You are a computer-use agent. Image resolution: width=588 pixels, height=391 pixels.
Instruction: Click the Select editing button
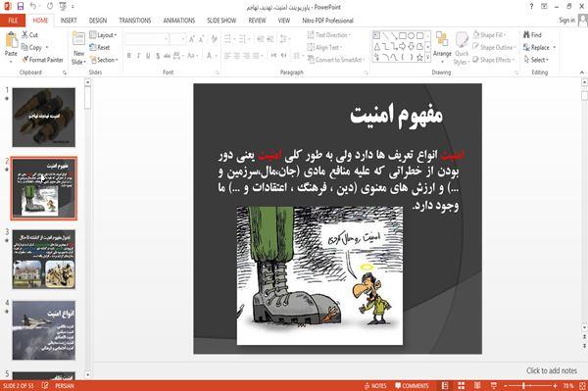point(536,60)
